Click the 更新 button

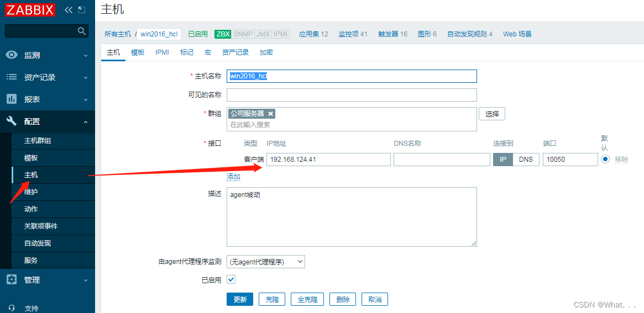[240, 299]
